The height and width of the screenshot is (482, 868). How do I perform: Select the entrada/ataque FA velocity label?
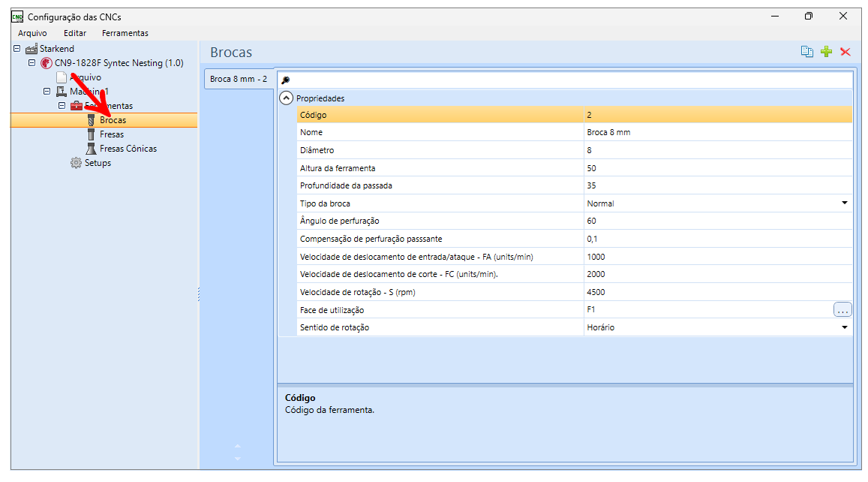point(417,257)
